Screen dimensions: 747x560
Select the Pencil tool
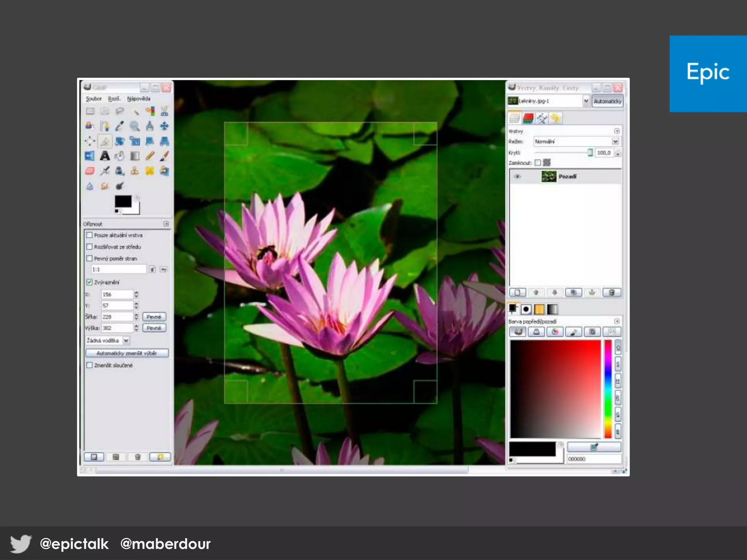coord(150,156)
